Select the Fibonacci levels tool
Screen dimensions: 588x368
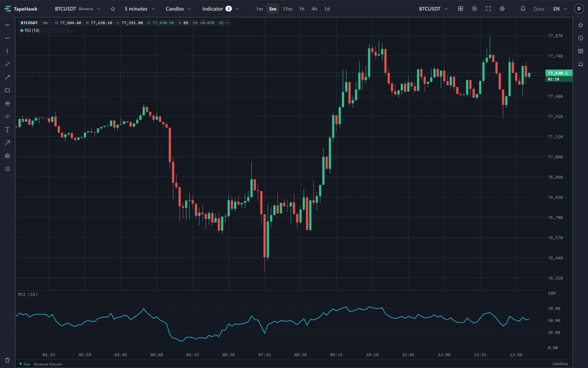(x=7, y=103)
